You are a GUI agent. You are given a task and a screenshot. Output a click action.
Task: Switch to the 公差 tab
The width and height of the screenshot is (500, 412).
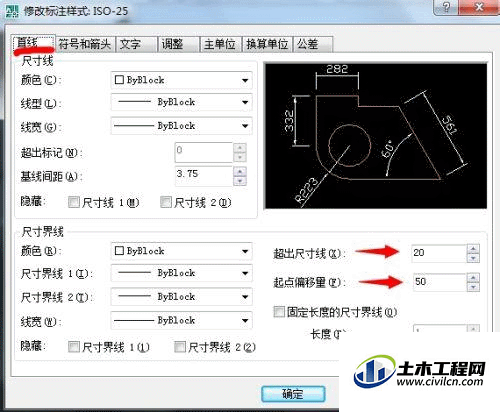pyautogui.click(x=313, y=44)
